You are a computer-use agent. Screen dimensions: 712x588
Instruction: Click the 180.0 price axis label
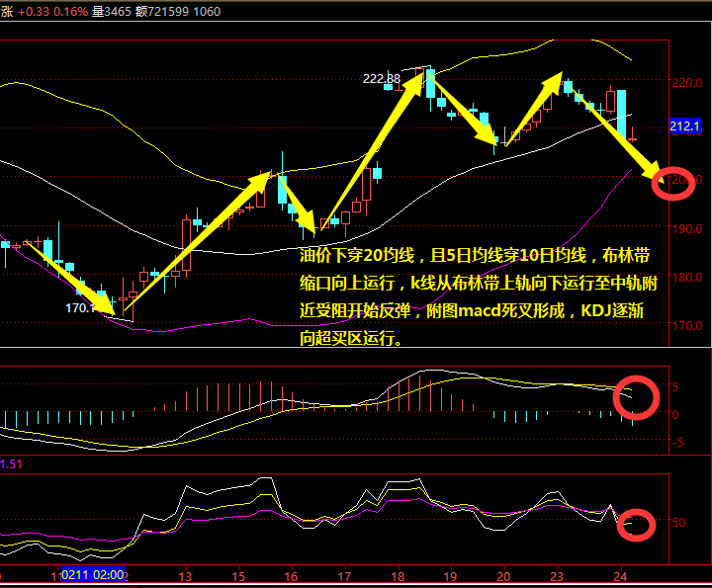[686, 278]
